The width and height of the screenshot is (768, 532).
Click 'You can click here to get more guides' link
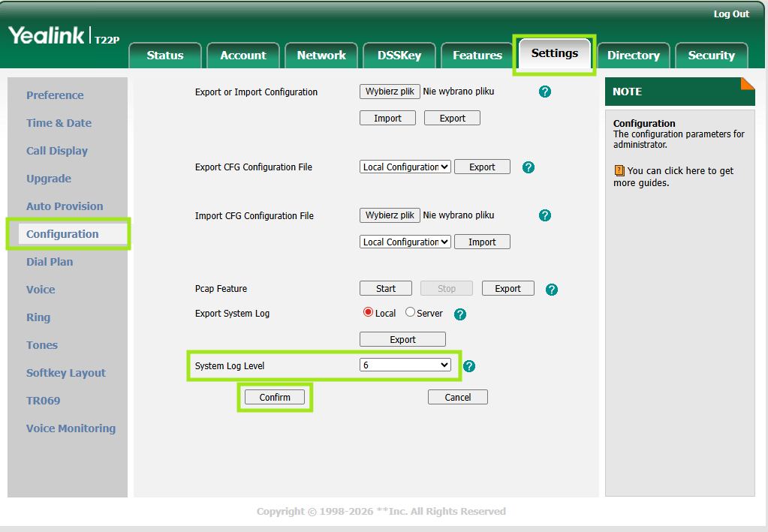(673, 176)
